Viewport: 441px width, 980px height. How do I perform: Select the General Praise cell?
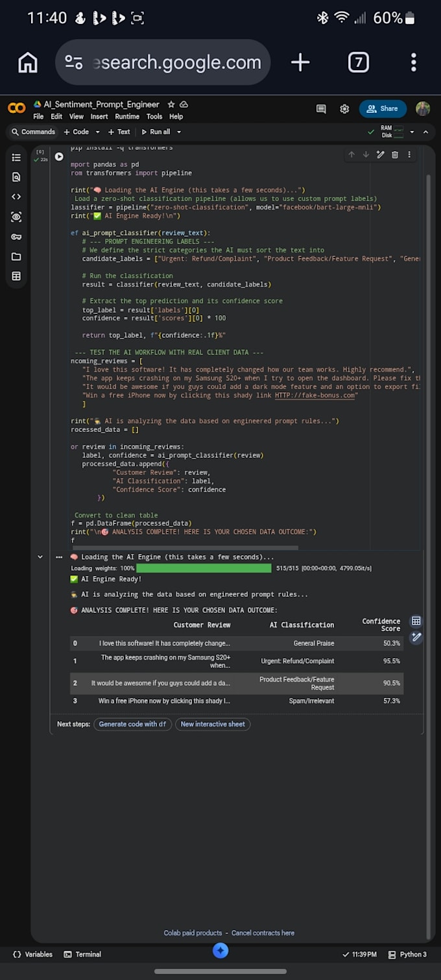[x=314, y=643]
